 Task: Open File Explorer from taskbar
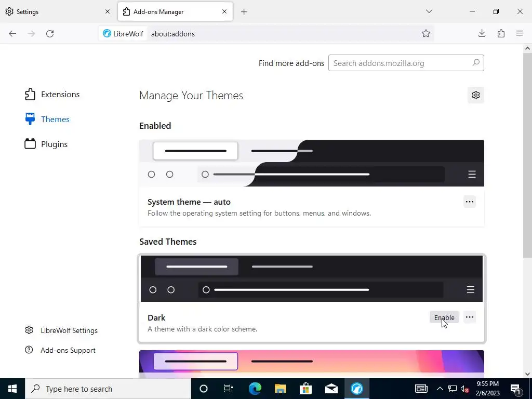click(x=280, y=389)
